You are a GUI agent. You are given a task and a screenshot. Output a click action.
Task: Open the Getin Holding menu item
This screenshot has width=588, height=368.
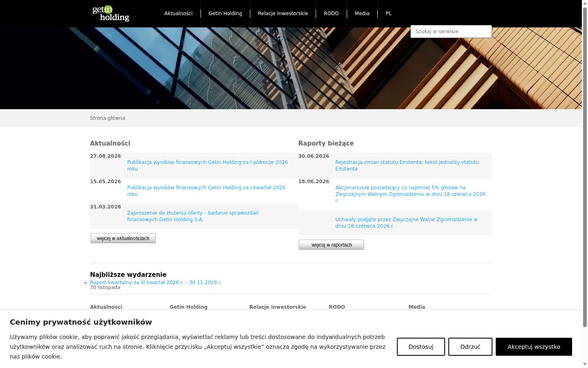(x=225, y=13)
